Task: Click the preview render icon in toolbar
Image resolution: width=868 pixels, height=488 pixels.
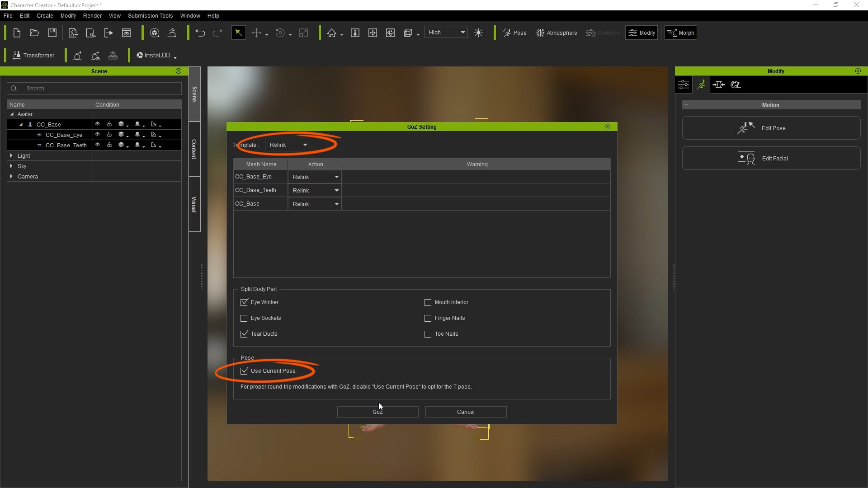Action: (x=127, y=33)
